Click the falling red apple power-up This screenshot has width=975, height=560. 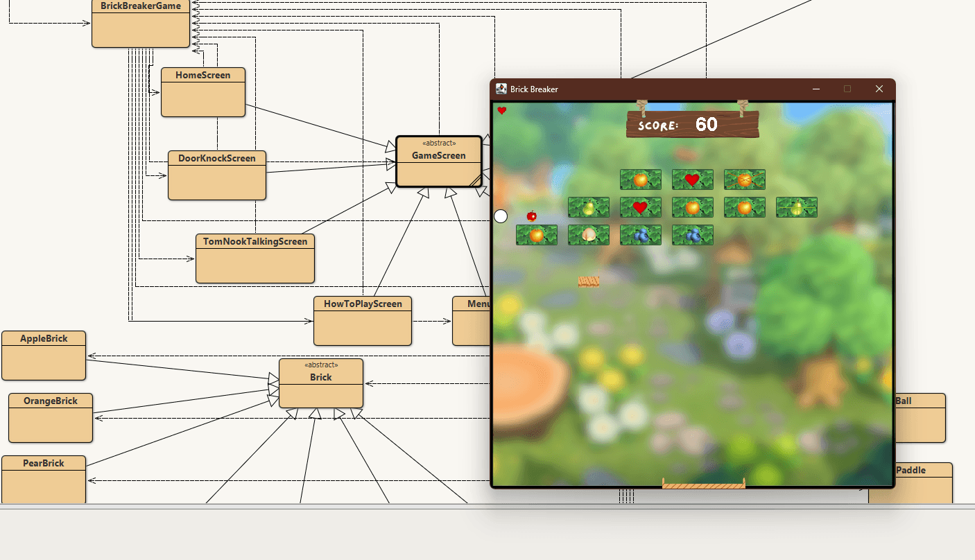click(x=530, y=216)
